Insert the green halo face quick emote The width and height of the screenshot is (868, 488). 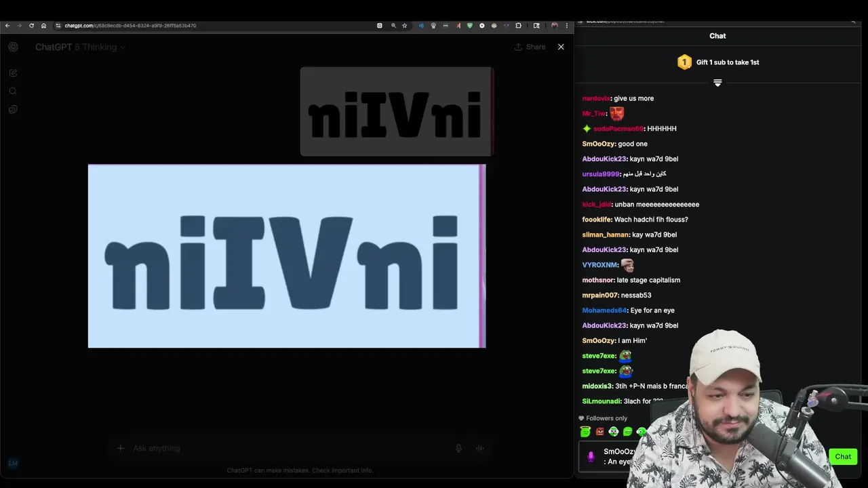[585, 432]
